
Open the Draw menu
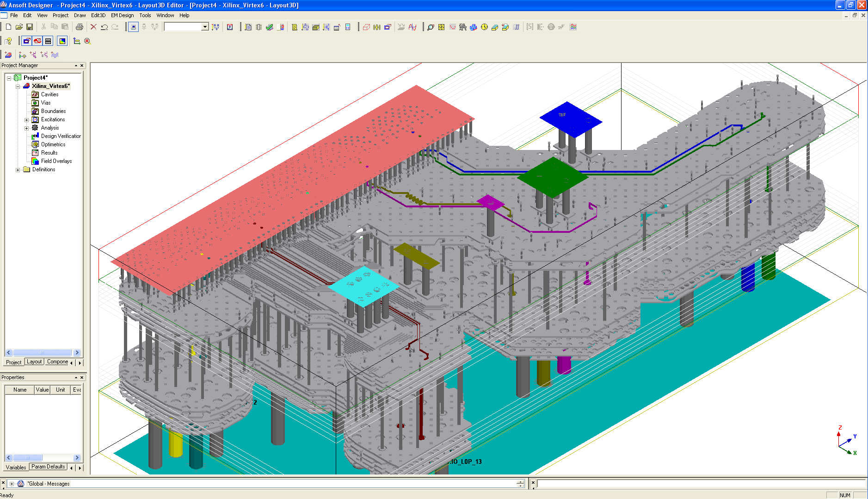click(80, 15)
